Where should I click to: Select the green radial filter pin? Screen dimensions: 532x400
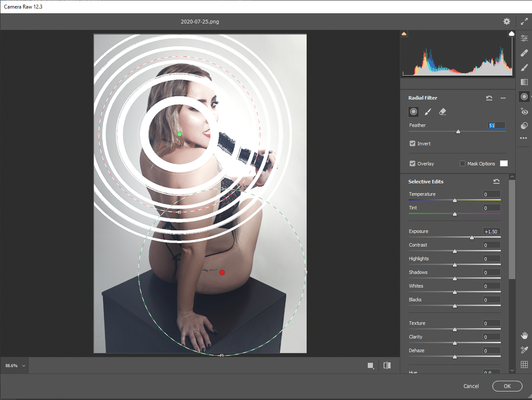coord(180,134)
